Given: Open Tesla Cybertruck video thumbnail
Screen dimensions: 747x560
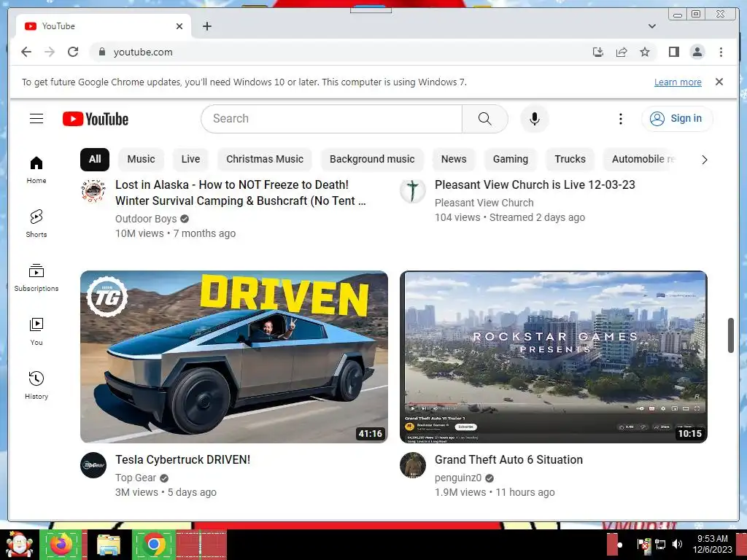Looking at the screenshot, I should tap(234, 357).
